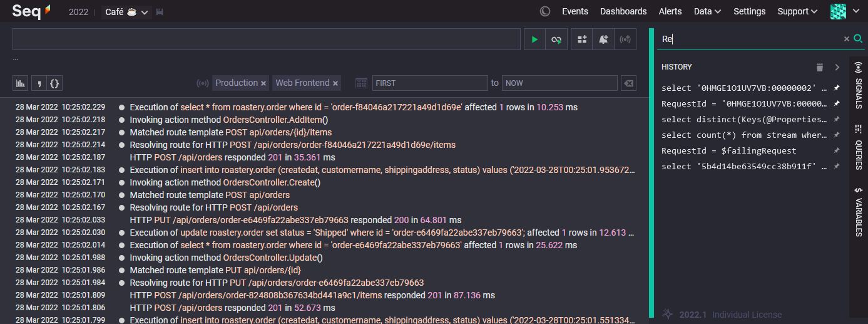Pin the "select count(*) from stream" history entry
The image size is (868, 324).
pos(836,135)
